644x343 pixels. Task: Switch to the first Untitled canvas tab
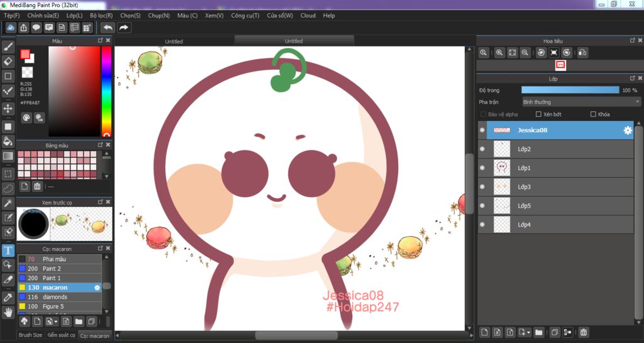point(174,41)
